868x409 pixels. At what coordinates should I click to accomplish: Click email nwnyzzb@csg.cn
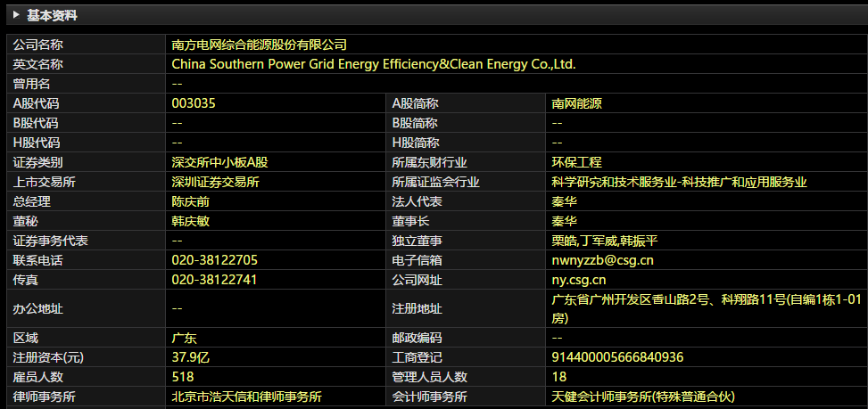602,260
